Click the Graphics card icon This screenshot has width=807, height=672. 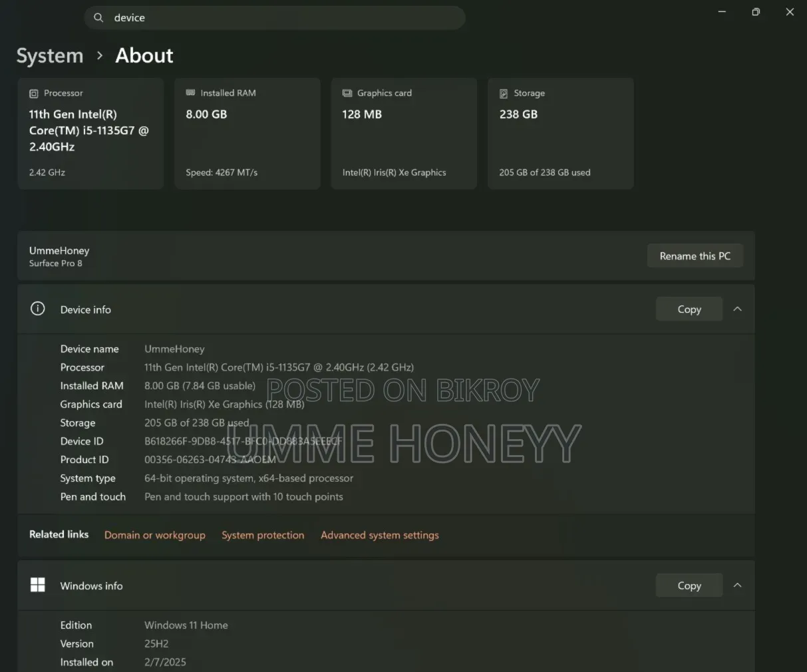coord(347,93)
